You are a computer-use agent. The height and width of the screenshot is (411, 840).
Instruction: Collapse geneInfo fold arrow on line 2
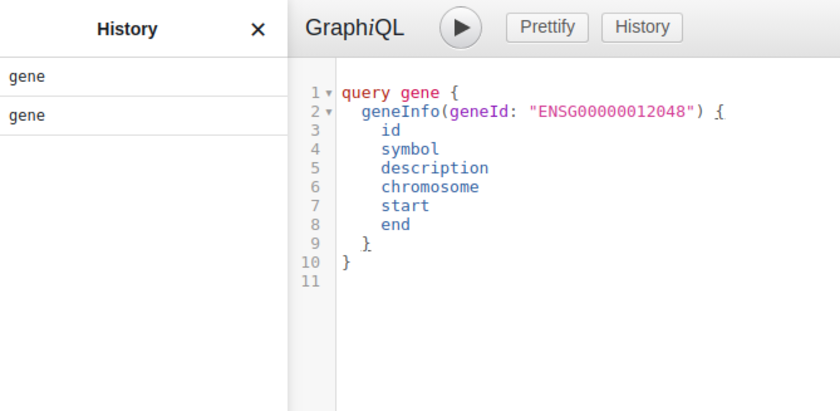click(329, 112)
